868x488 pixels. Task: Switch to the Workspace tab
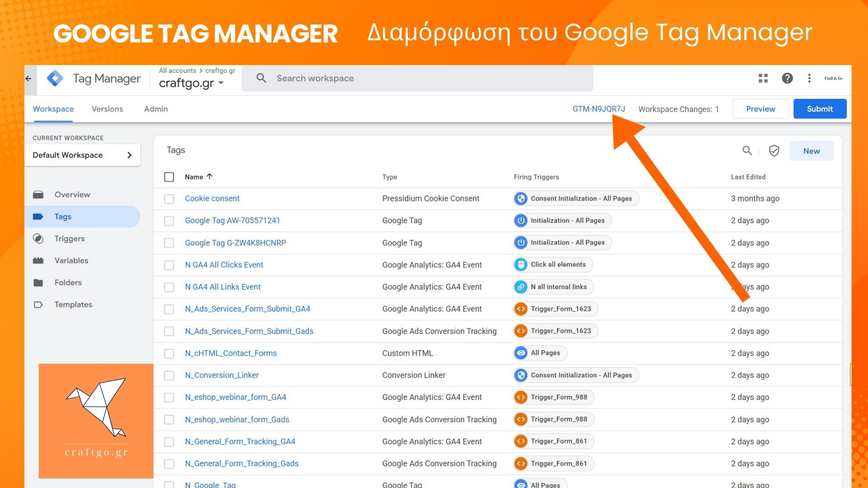click(x=53, y=109)
